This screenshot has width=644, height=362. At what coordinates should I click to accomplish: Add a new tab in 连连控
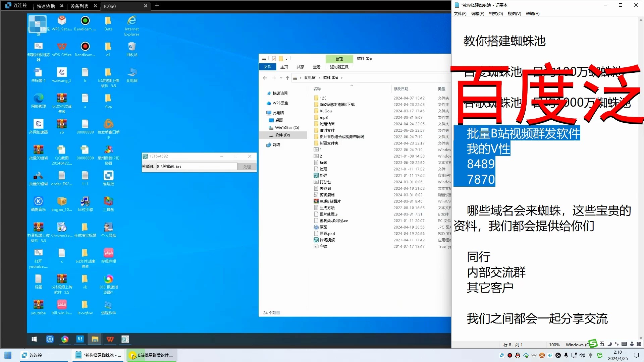pyautogui.click(x=157, y=5)
